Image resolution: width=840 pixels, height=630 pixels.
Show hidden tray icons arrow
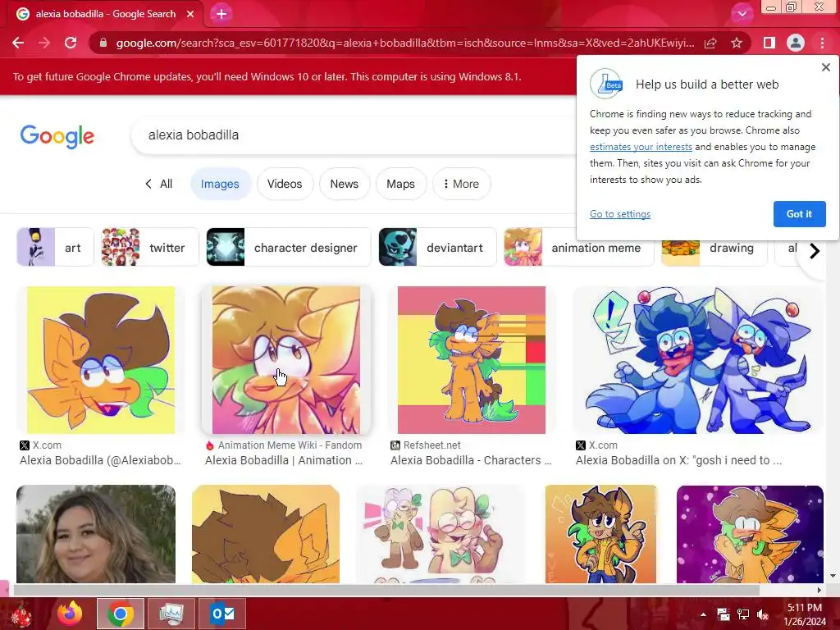pyautogui.click(x=703, y=614)
